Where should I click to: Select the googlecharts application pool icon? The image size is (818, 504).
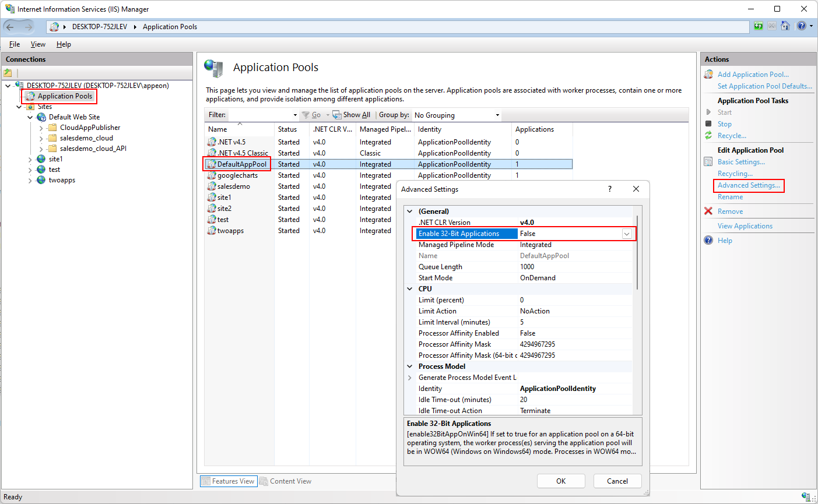(x=212, y=175)
